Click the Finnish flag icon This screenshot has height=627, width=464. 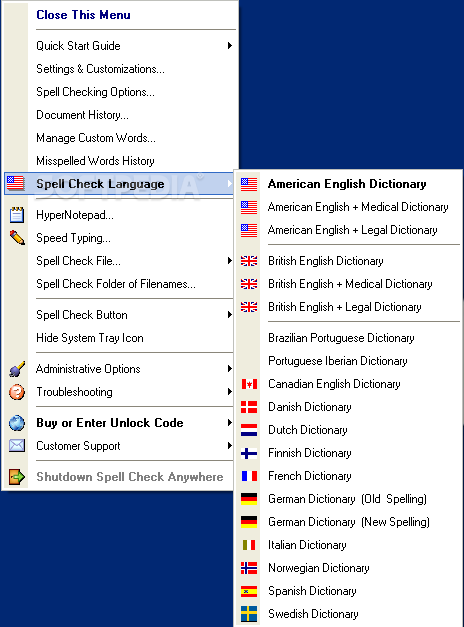tap(249, 453)
